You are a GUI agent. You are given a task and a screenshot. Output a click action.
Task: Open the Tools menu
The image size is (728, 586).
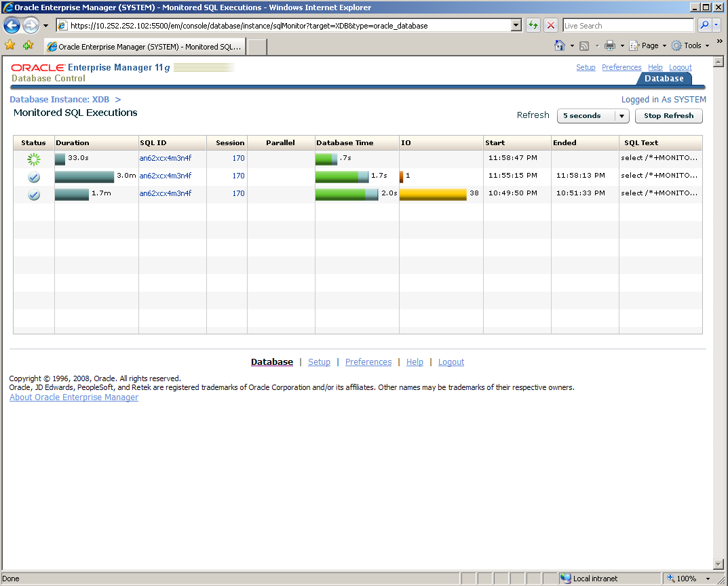pyautogui.click(x=691, y=45)
